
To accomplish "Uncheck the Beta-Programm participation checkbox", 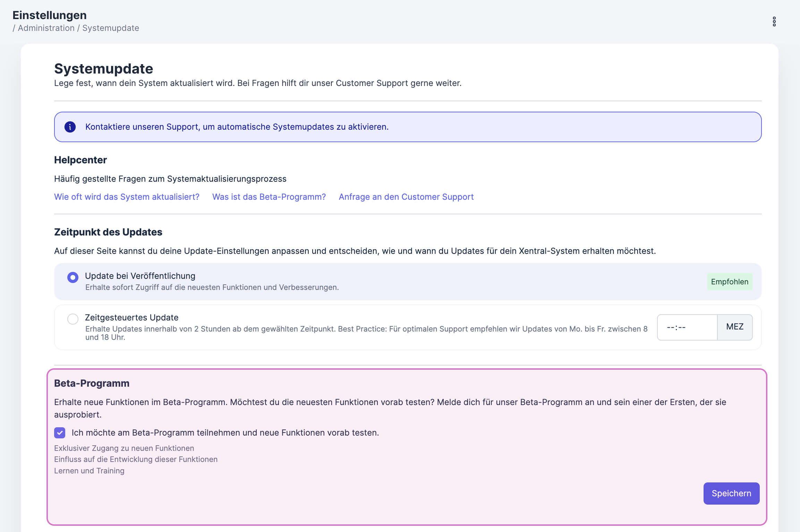I will pos(60,433).
